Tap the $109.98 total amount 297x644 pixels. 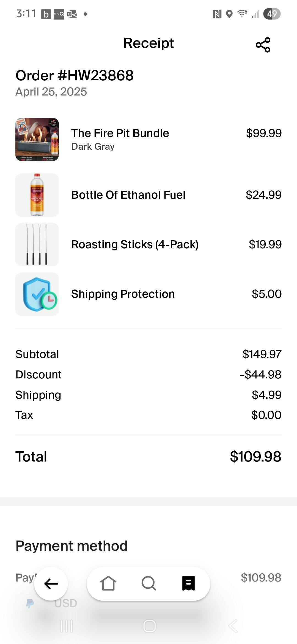(255, 457)
